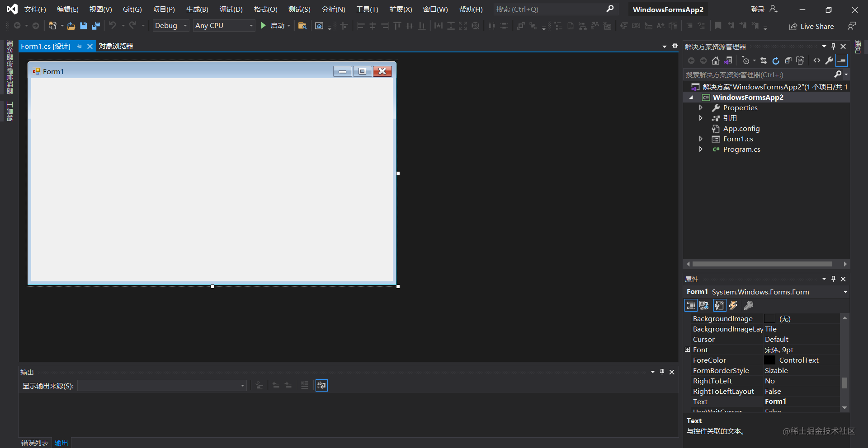Open the output source dropdown

(162, 386)
